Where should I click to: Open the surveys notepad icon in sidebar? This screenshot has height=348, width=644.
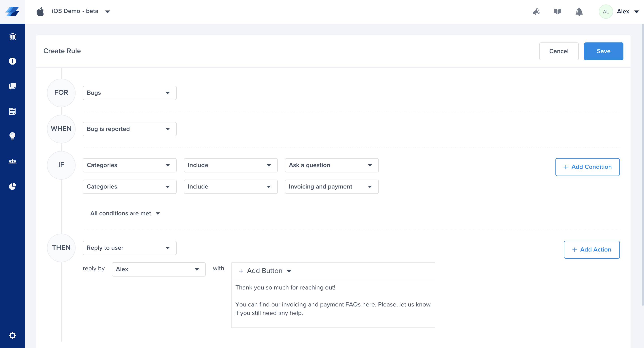pos(13,111)
